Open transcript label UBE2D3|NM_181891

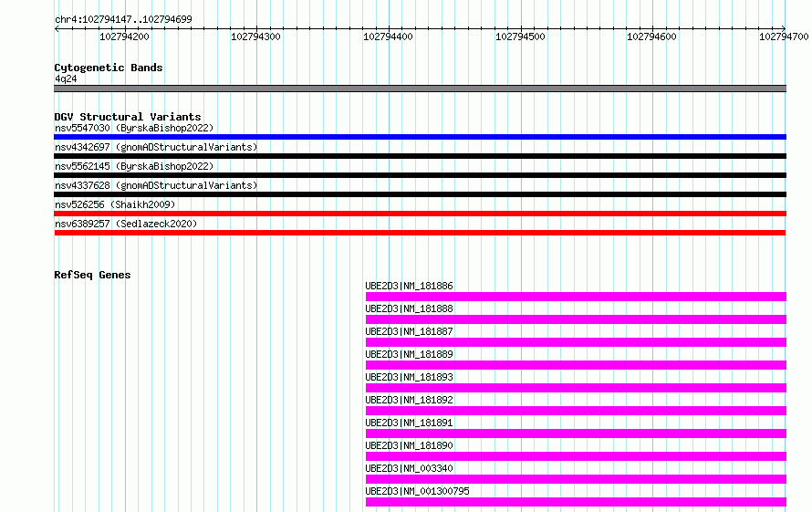409,423
